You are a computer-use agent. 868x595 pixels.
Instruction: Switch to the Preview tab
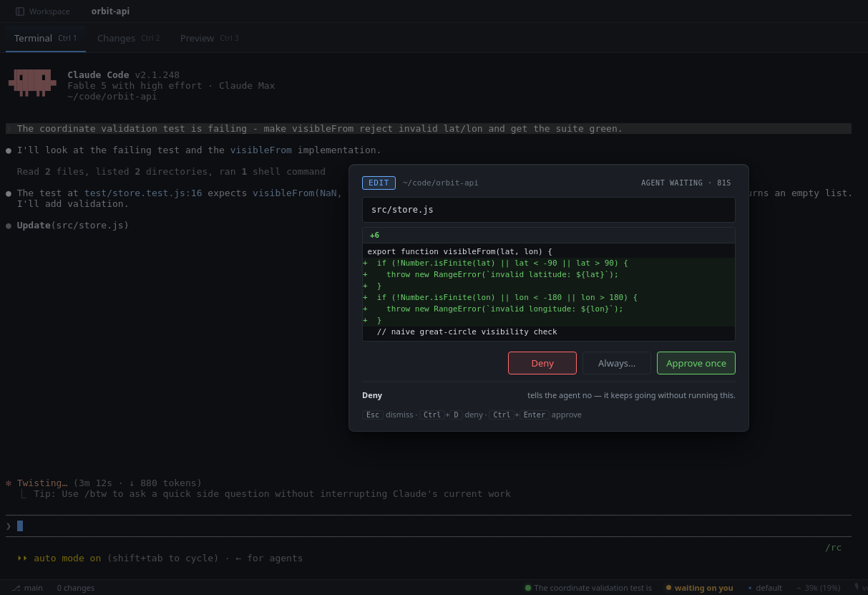(x=210, y=38)
